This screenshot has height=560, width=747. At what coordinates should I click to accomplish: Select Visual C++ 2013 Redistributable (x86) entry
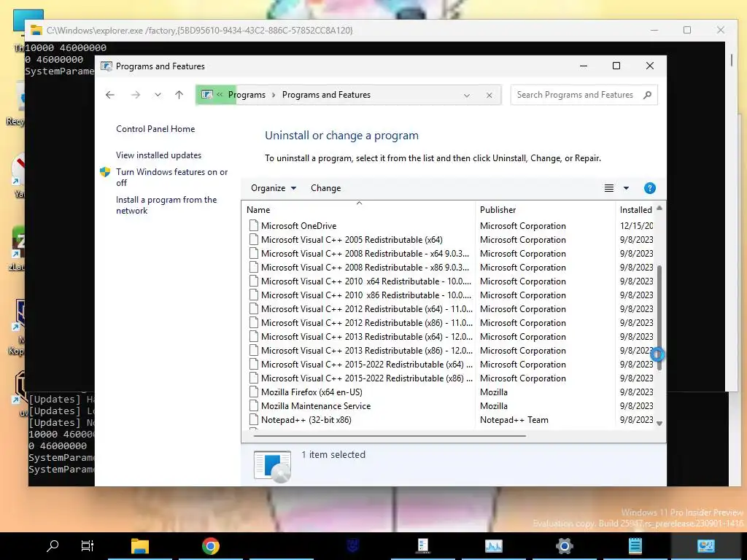point(367,350)
